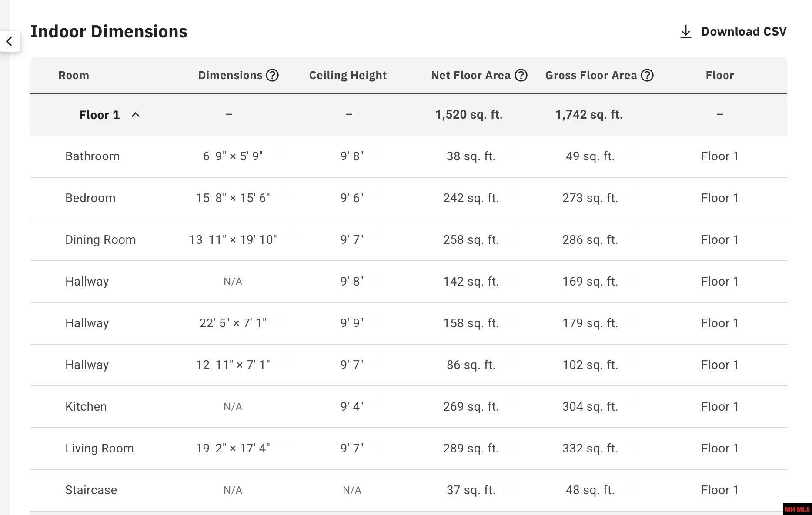The width and height of the screenshot is (812, 515).
Task: Click the Ceiling Height column header
Action: click(348, 75)
